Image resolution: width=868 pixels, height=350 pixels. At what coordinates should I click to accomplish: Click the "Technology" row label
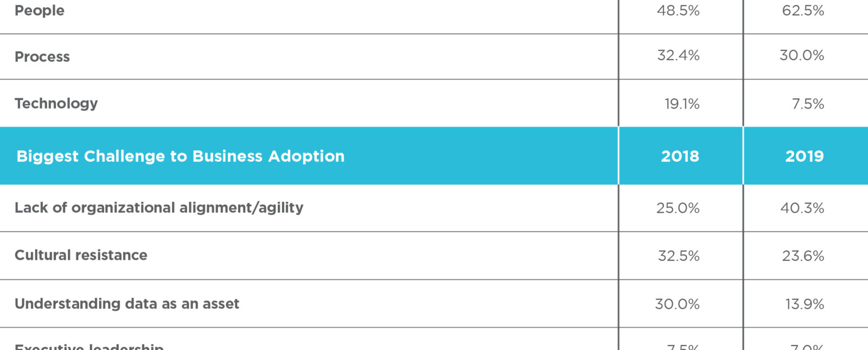point(56,103)
